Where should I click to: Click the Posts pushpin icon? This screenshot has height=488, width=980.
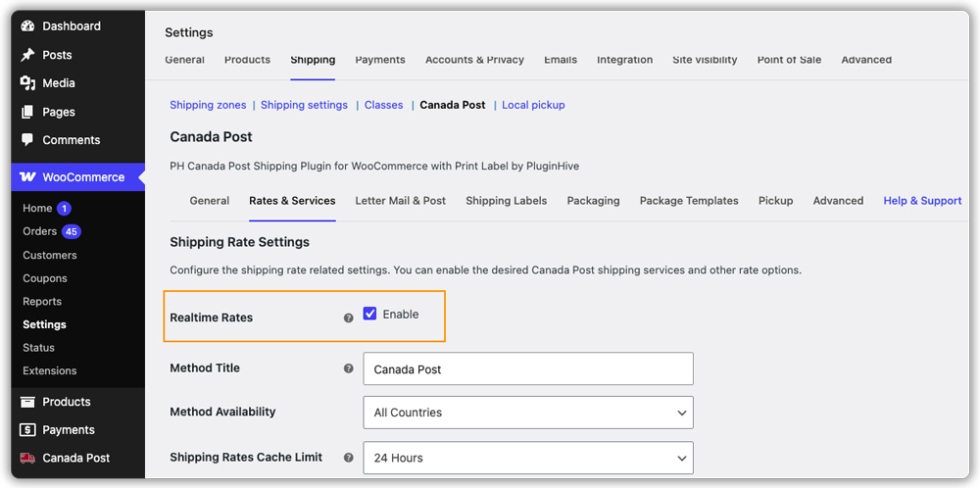27,55
